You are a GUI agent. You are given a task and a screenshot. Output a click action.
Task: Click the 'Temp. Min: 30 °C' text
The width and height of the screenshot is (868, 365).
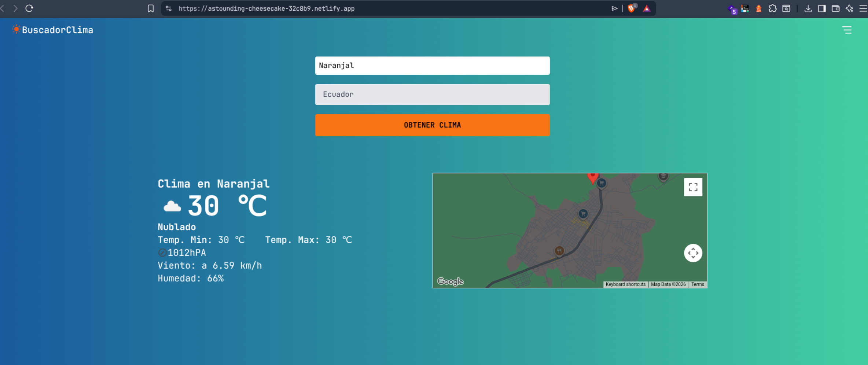pos(201,240)
